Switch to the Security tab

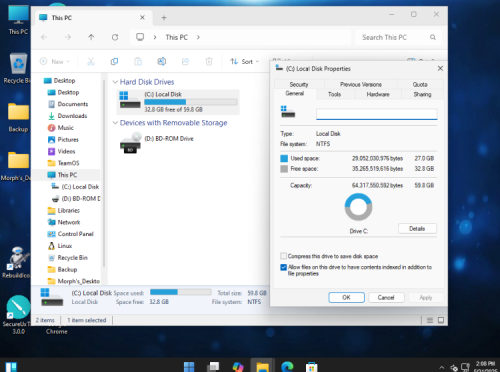click(299, 84)
